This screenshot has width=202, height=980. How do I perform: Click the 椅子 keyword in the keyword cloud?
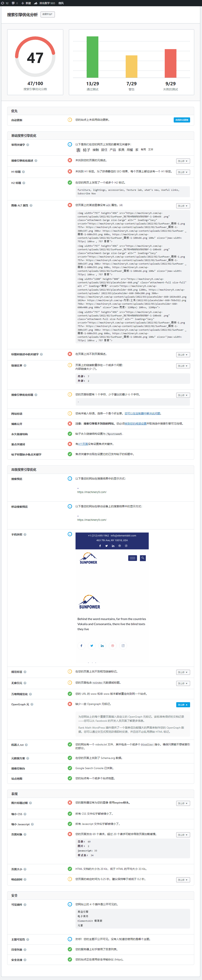pyautogui.click(x=86, y=150)
